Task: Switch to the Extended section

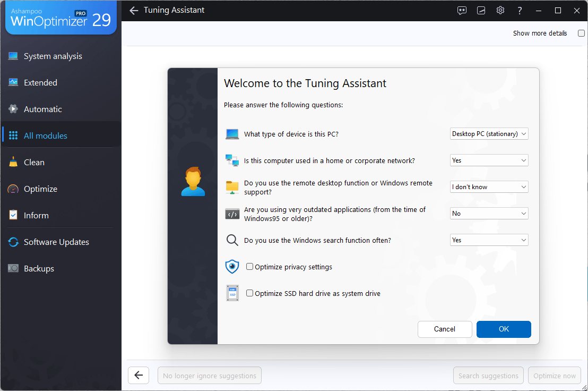Action: (x=40, y=82)
